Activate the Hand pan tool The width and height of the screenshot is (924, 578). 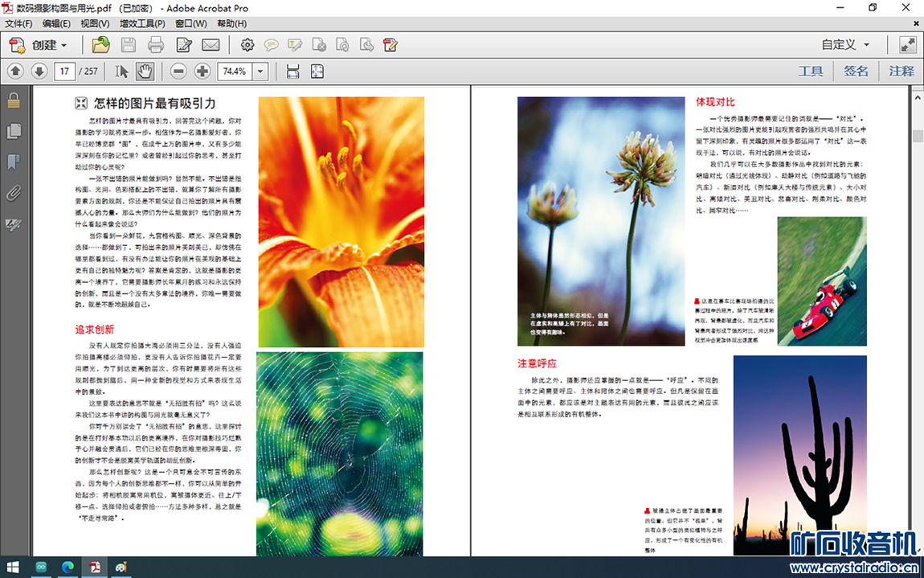(x=145, y=72)
